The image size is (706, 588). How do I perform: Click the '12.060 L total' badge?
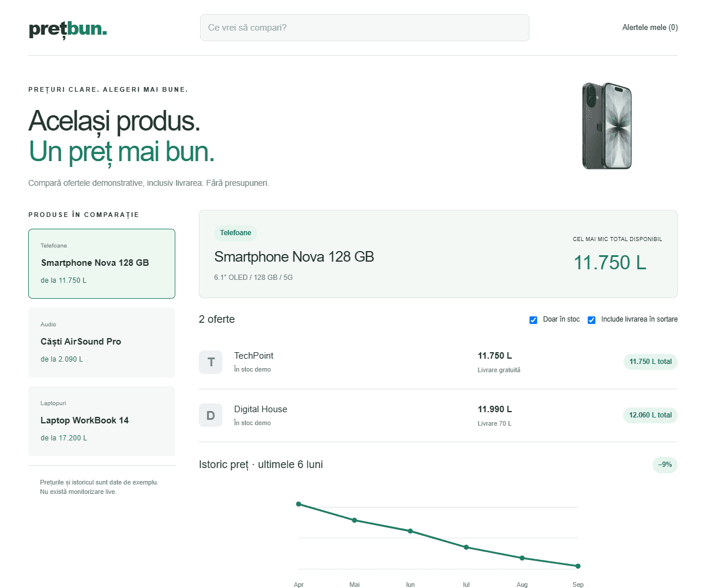pyautogui.click(x=650, y=415)
